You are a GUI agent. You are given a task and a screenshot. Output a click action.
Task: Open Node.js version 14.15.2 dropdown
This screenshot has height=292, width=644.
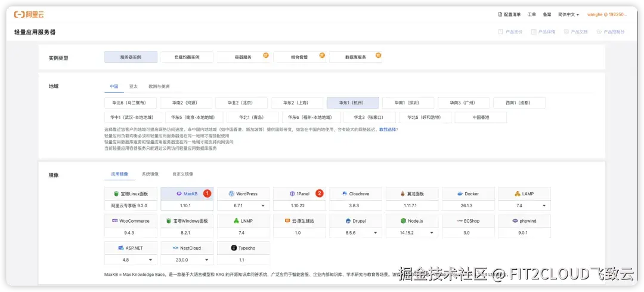(x=412, y=233)
